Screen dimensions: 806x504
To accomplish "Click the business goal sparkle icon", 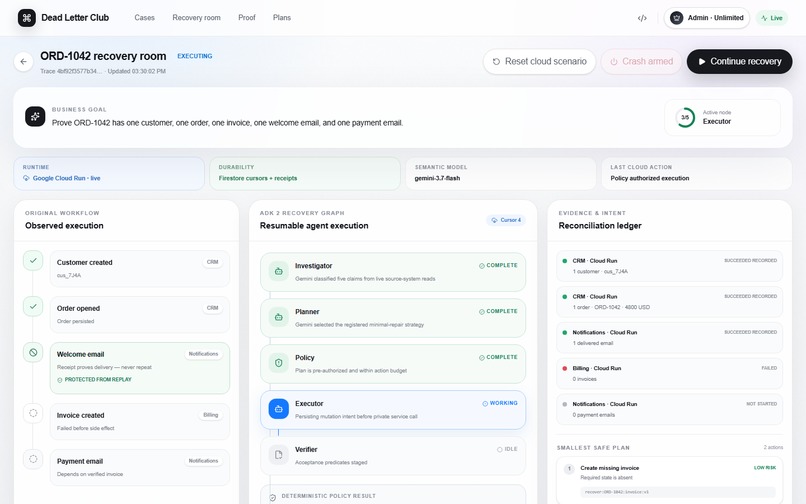I will (x=35, y=117).
